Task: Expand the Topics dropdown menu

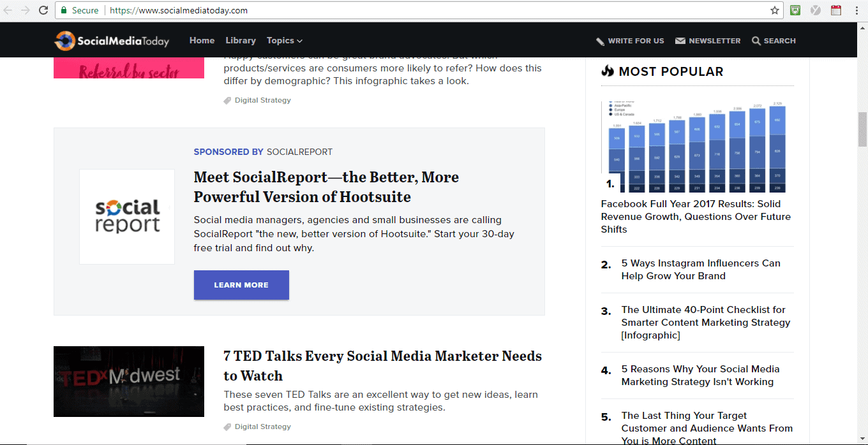Action: [x=285, y=40]
